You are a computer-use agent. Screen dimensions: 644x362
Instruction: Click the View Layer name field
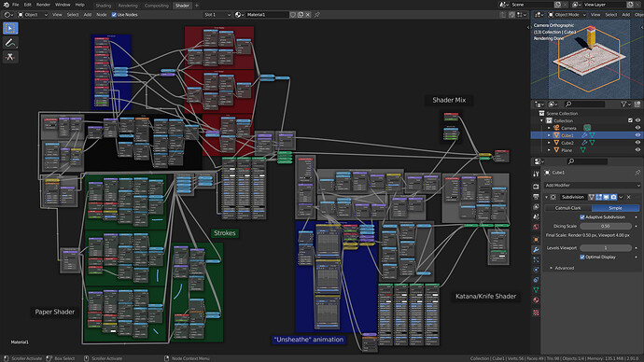coord(604,5)
